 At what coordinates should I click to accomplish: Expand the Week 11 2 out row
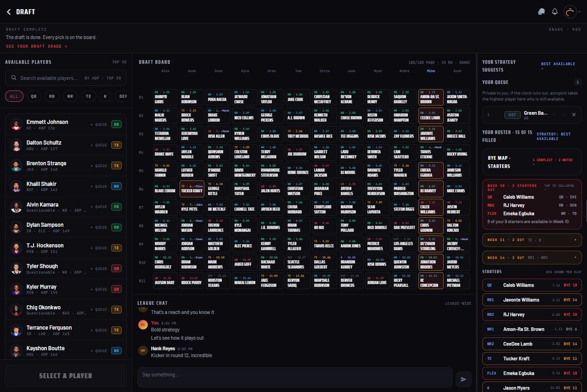(x=532, y=240)
